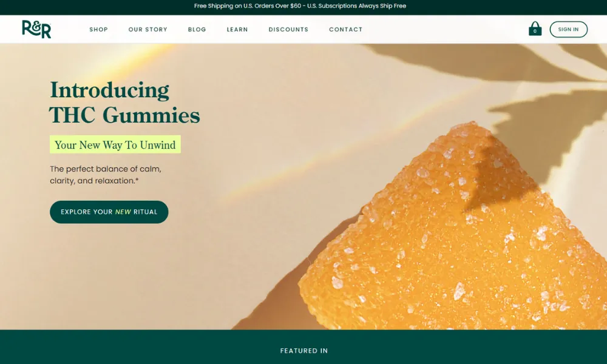
Task: Click the cart item count badge
Action: point(535,32)
